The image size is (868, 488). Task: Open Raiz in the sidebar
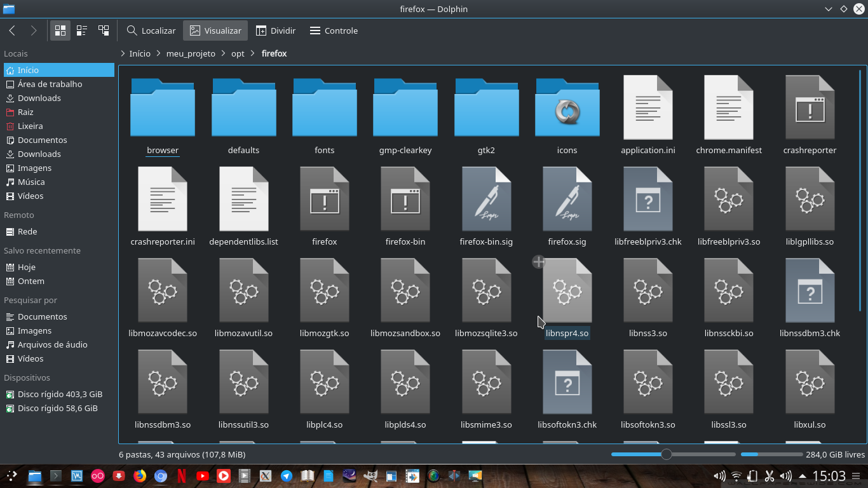click(x=59, y=112)
